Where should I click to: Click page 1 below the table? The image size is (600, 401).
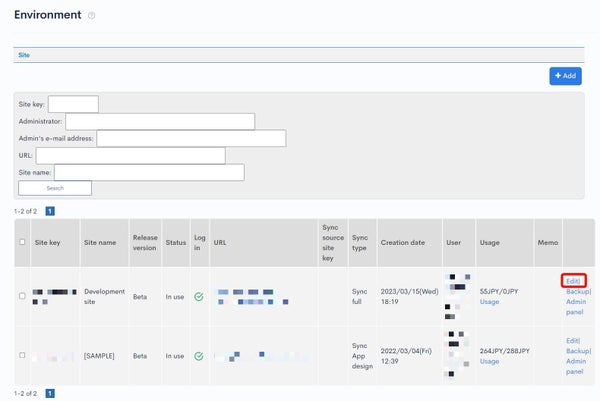pyautogui.click(x=50, y=393)
